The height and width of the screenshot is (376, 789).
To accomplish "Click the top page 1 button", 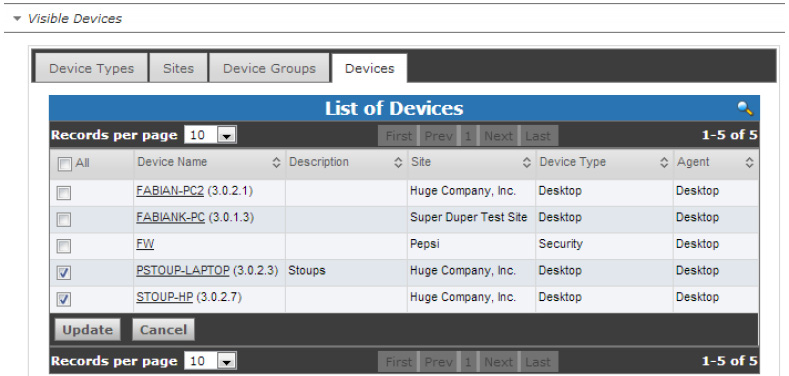I will point(468,136).
